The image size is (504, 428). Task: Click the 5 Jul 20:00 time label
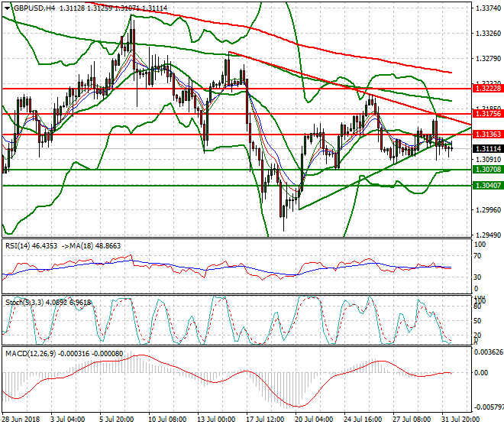click(116, 420)
